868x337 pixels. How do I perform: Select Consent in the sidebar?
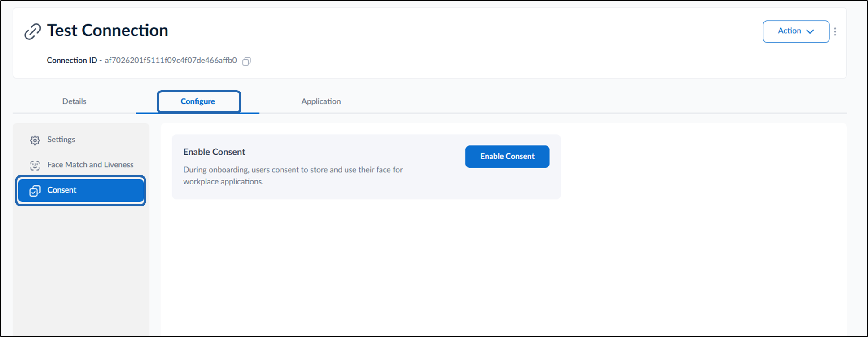81,190
